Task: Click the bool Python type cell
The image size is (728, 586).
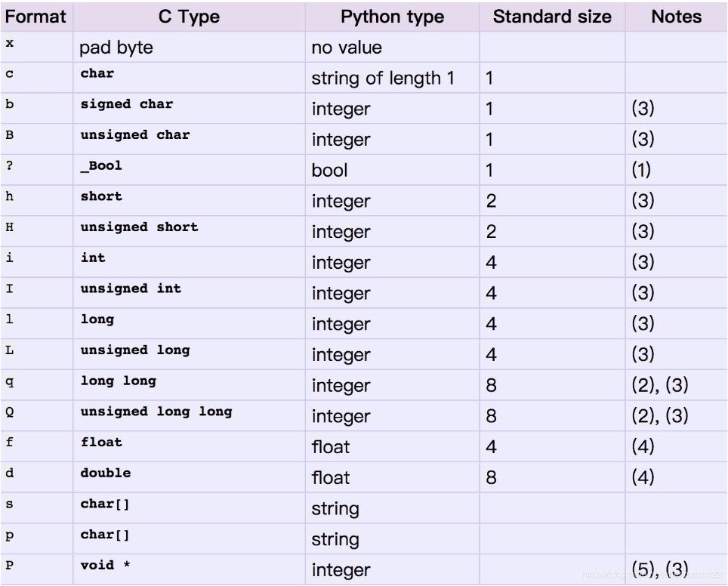Action: tap(327, 170)
